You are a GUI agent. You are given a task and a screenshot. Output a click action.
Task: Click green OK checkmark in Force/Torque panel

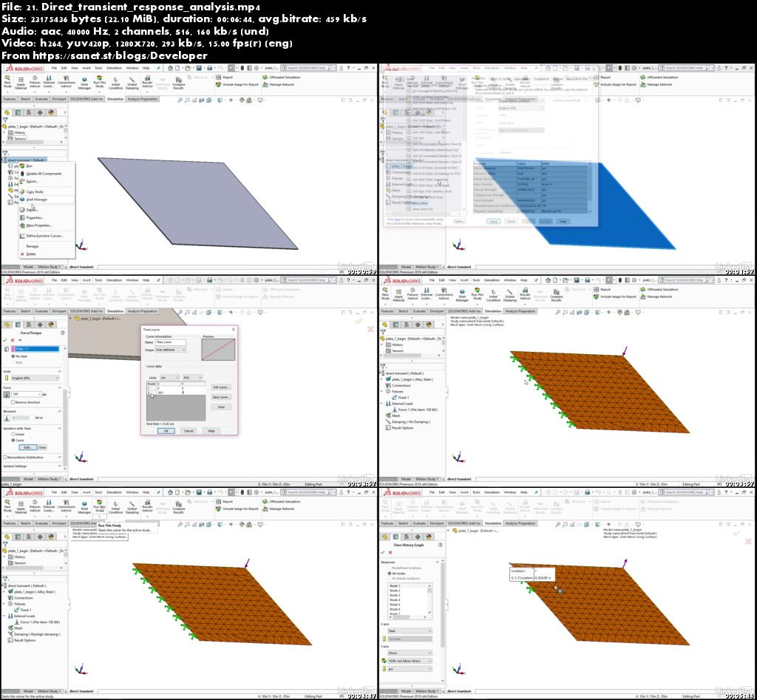tap(5, 340)
